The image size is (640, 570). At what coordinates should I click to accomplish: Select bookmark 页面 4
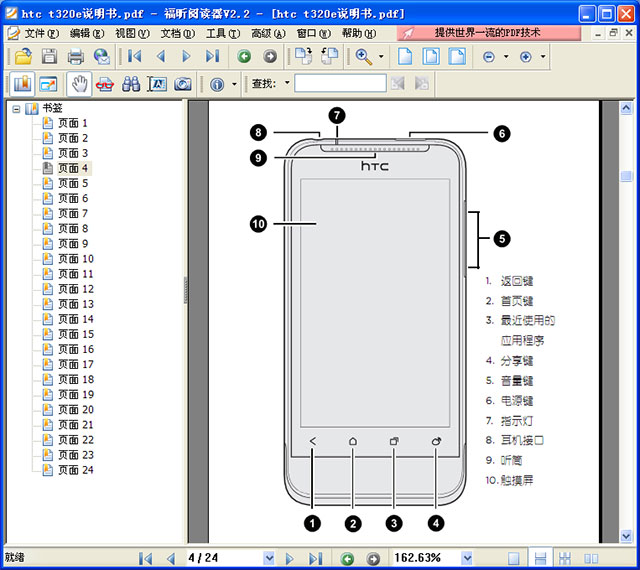73,168
